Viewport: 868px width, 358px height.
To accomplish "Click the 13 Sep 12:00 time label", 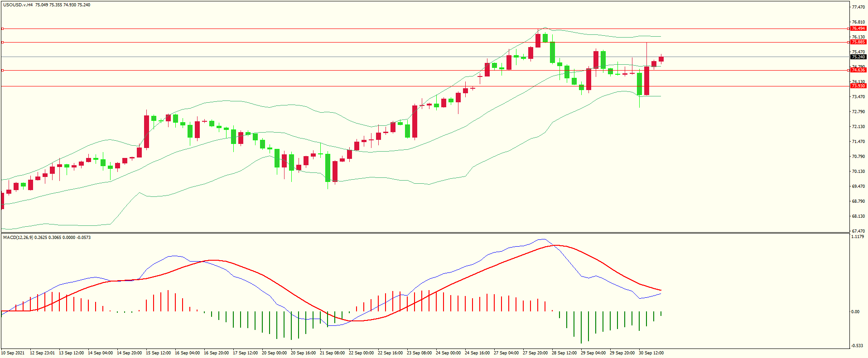I will (71, 353).
